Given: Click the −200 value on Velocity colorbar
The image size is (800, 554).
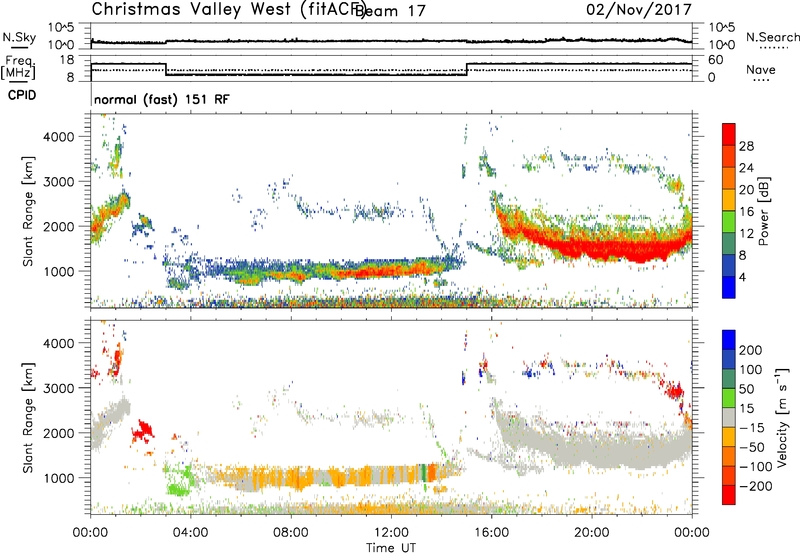Looking at the screenshot, I should (x=755, y=486).
